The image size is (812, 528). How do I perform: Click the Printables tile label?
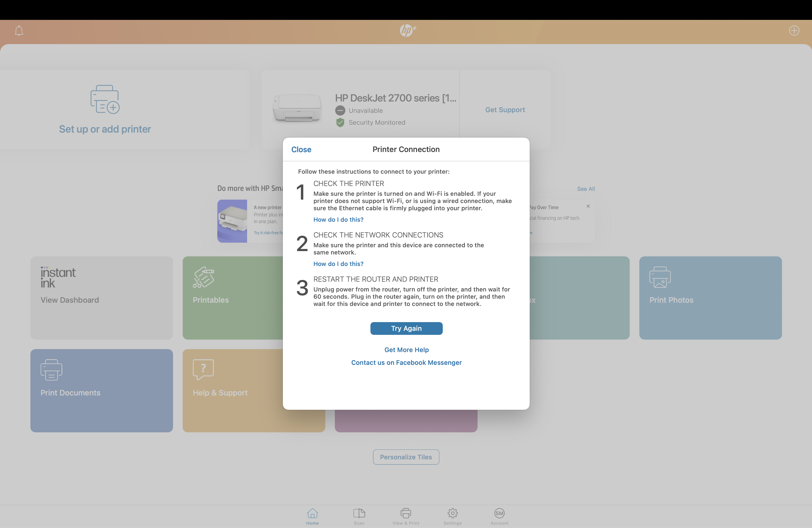210,300
